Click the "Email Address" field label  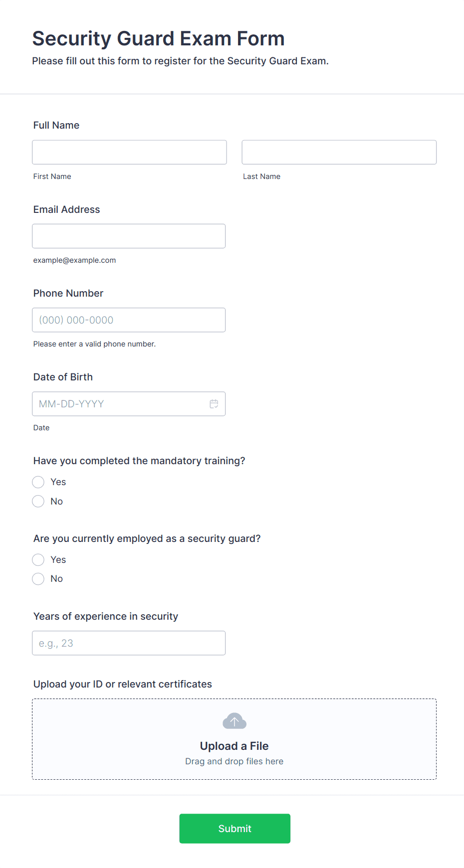[x=67, y=209]
